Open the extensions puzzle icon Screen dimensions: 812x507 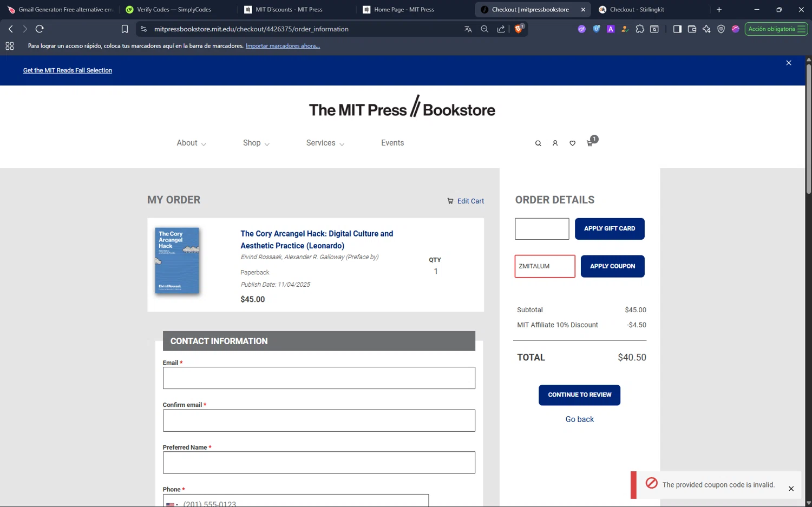click(x=640, y=29)
